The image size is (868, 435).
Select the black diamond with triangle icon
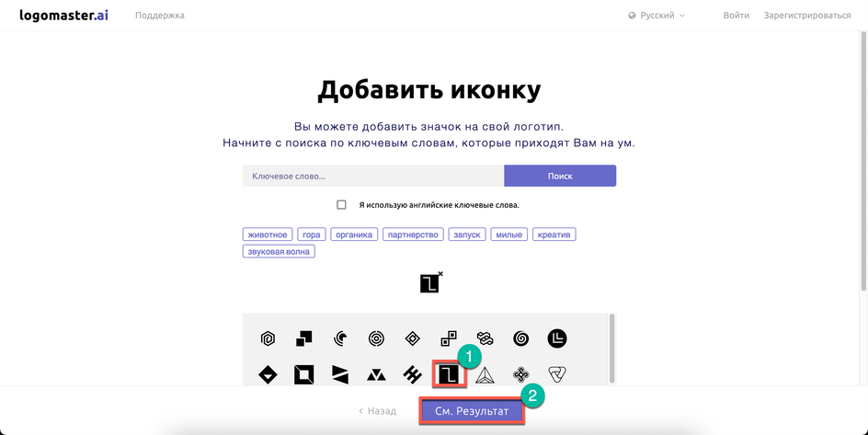pyautogui.click(x=268, y=375)
